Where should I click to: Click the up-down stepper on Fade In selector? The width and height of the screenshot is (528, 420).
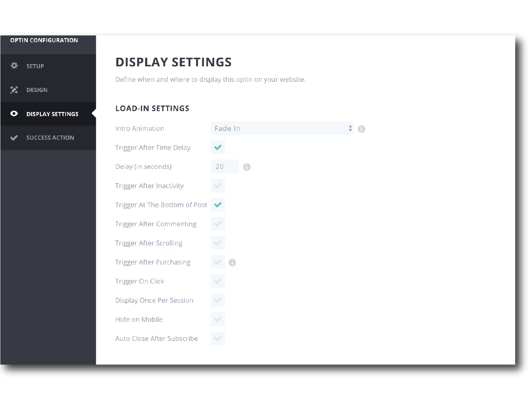[x=350, y=129]
